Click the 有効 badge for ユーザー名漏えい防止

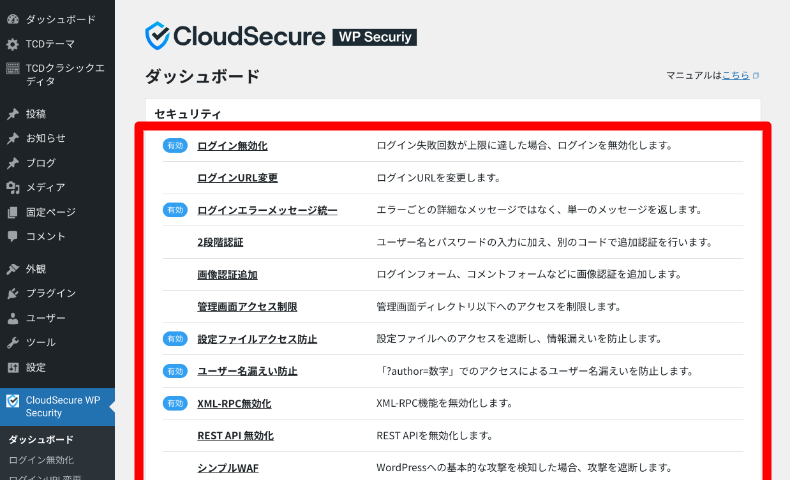coord(175,371)
